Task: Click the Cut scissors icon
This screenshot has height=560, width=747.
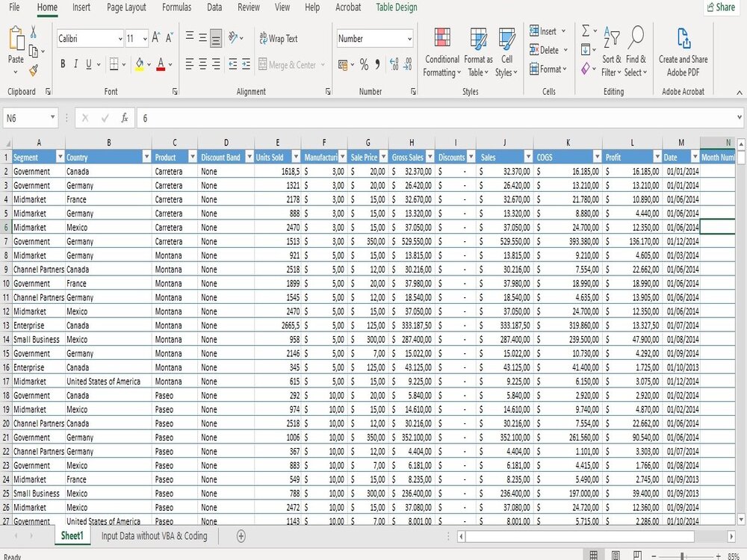Action: coord(34,32)
